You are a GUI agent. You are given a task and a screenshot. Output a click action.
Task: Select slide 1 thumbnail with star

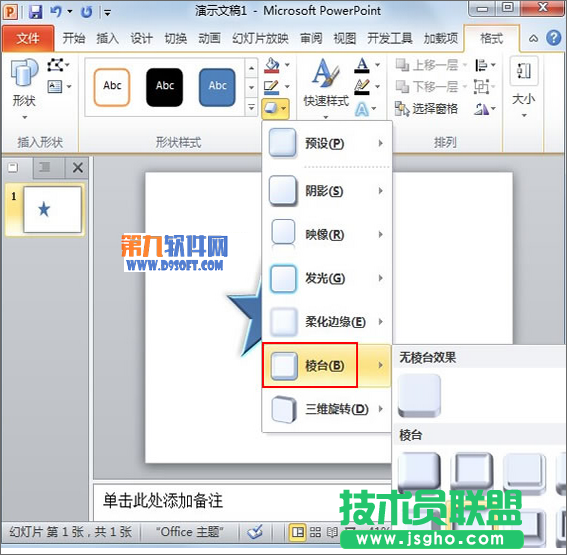click(x=52, y=209)
